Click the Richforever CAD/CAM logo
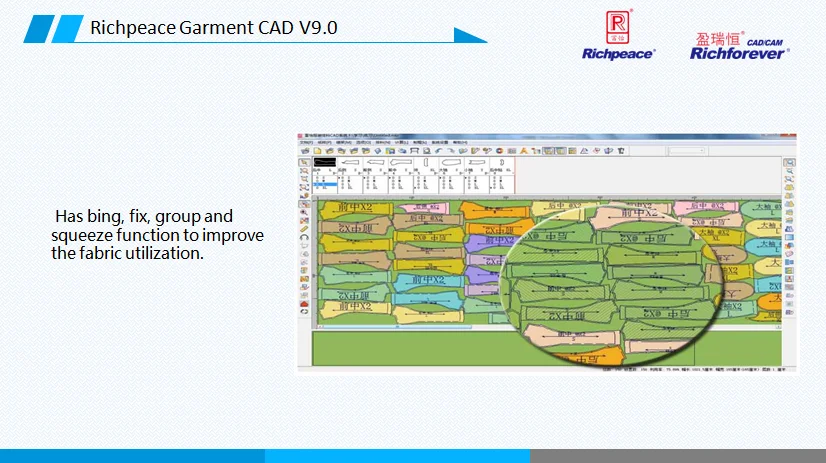 coord(740,46)
